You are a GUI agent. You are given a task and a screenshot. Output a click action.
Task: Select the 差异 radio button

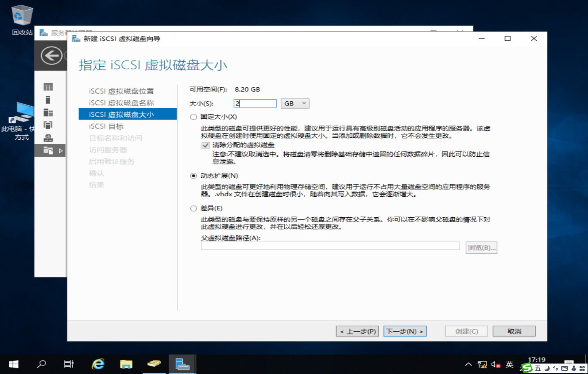click(193, 209)
